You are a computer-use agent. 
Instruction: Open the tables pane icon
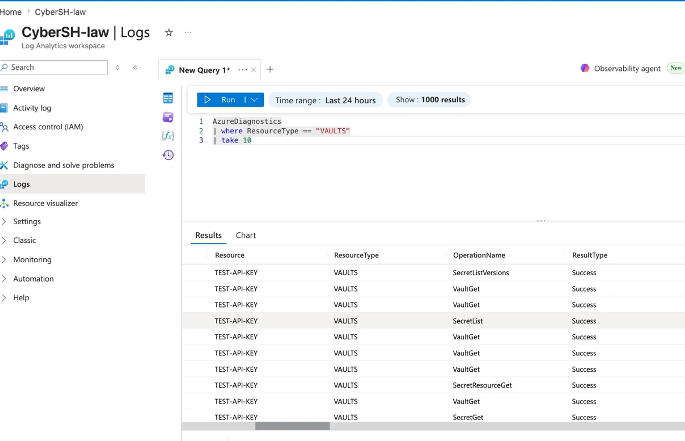point(168,98)
